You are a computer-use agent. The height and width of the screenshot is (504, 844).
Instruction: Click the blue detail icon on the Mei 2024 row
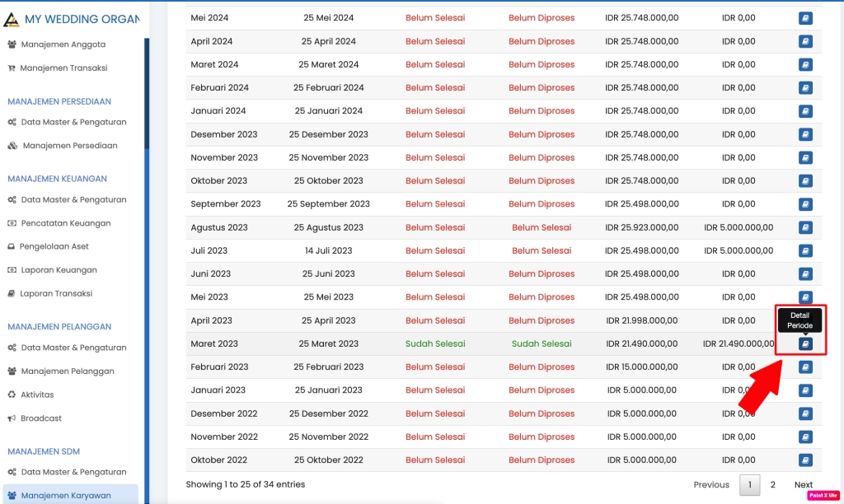tap(805, 17)
